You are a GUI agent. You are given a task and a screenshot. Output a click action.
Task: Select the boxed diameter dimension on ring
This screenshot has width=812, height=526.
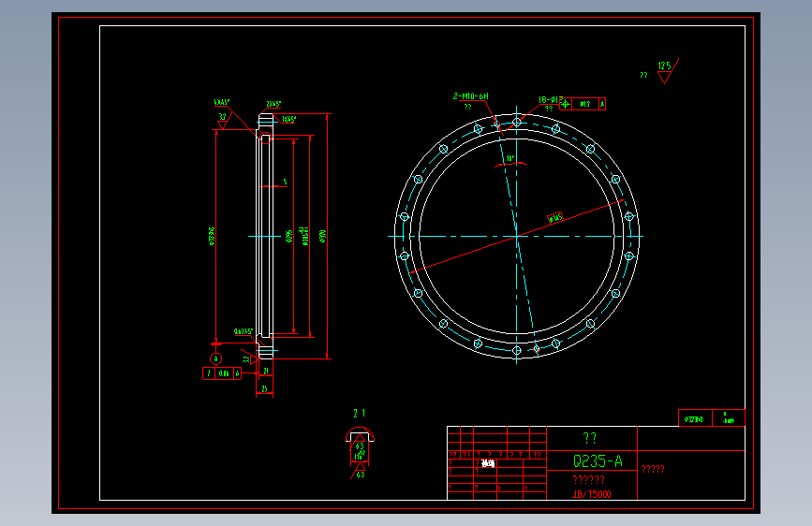(x=555, y=218)
